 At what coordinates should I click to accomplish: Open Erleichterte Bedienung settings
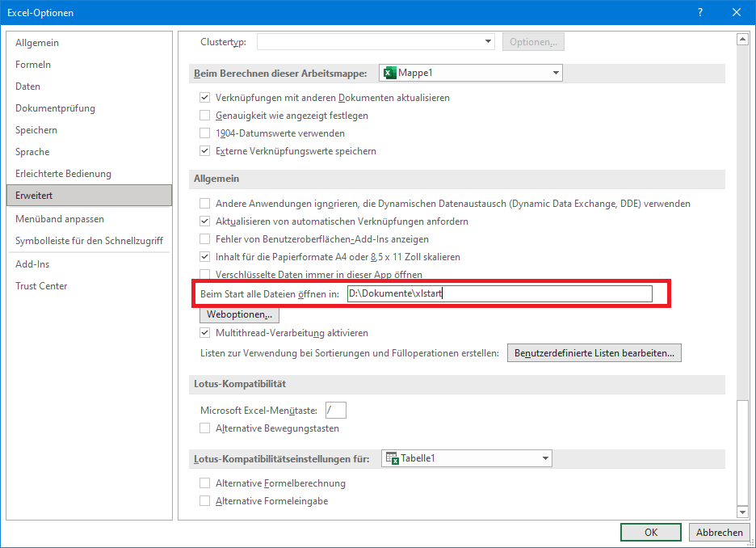89,174
